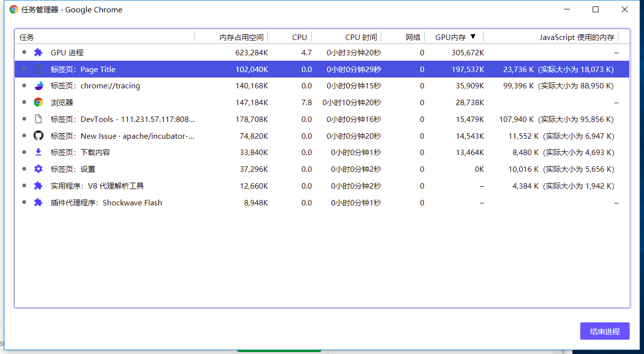Viewport: 644px width, 354px height.
Task: Sort by the CPU column header
Action: (x=299, y=37)
